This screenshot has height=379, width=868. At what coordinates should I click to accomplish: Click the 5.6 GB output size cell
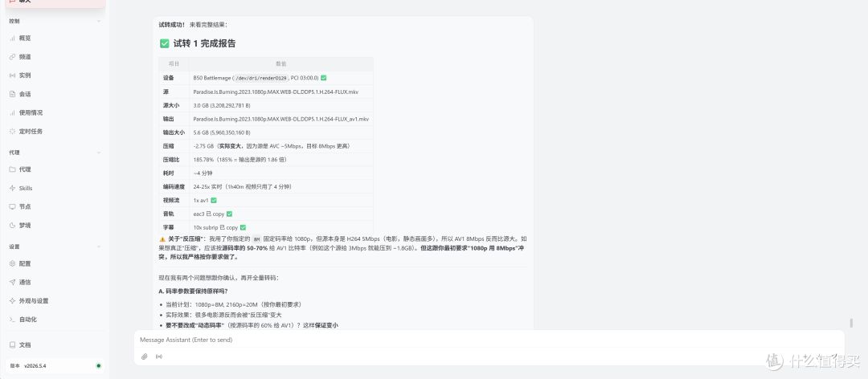(281, 132)
